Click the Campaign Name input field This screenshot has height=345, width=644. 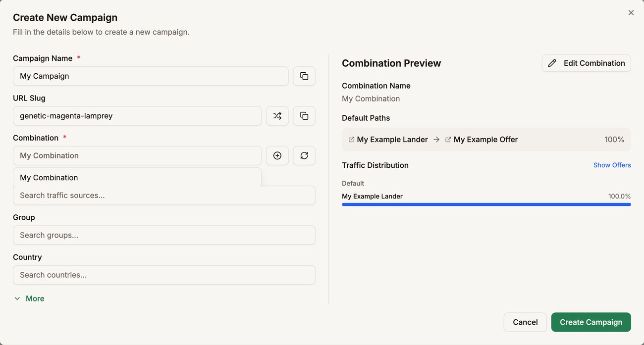[x=151, y=76]
